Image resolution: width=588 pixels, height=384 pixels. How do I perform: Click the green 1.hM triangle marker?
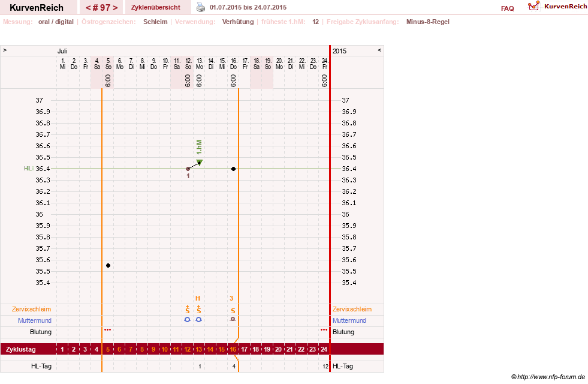pyautogui.click(x=200, y=162)
